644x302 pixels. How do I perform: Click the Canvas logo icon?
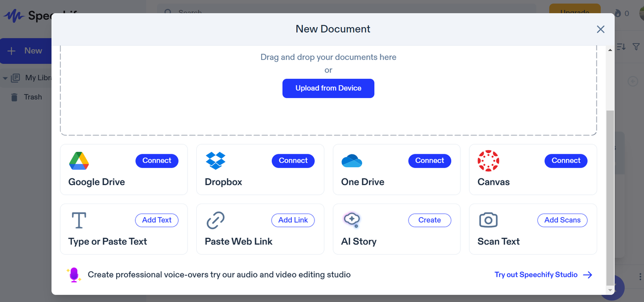(488, 161)
